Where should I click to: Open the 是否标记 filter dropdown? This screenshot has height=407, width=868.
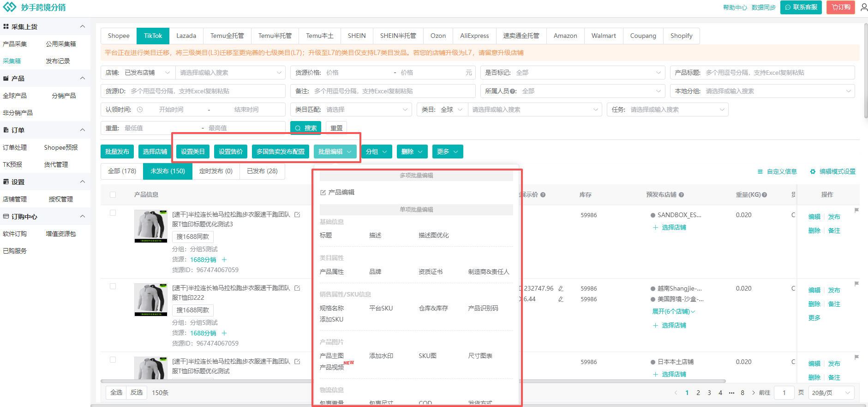[572, 73]
